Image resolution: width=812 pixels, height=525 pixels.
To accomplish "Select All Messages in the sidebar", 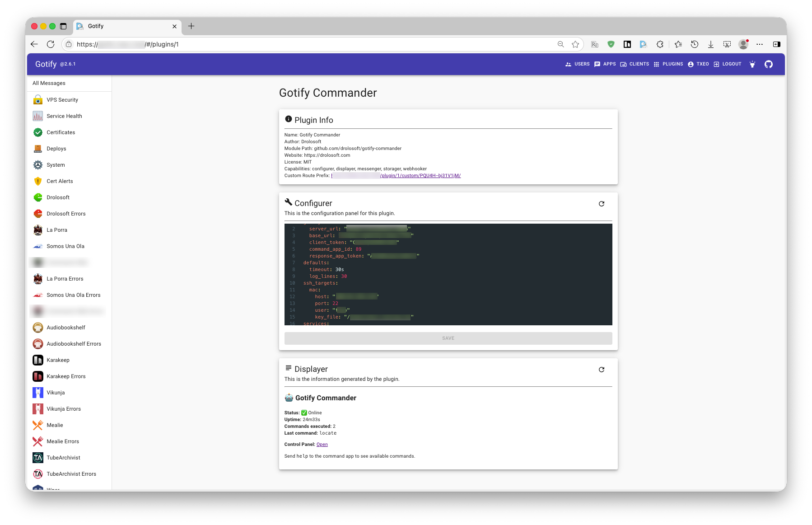I will 48,83.
